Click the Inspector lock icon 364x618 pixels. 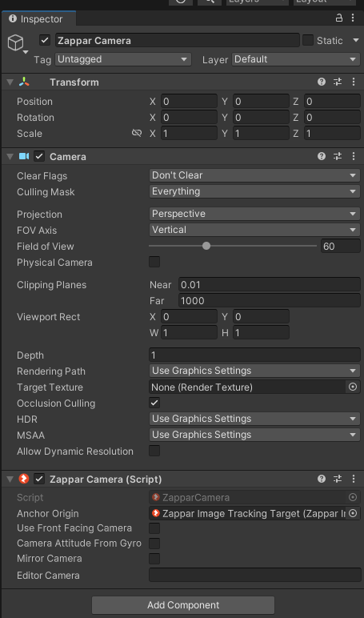click(x=338, y=18)
